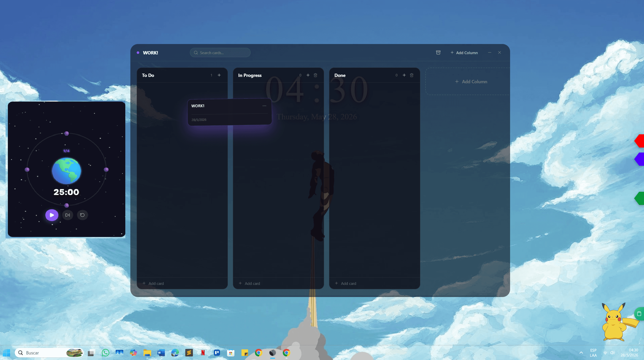
Task: Click the red hexagon tab on screen edge
Action: [x=639, y=141]
